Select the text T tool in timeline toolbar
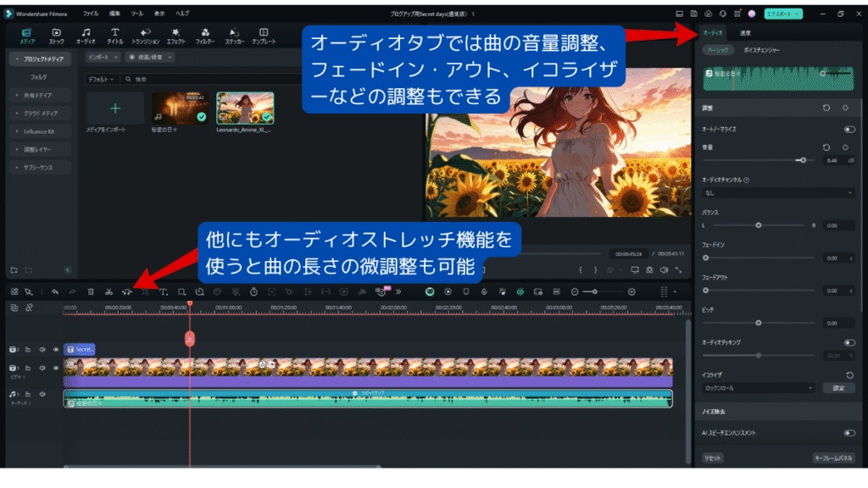This screenshot has width=868, height=488. [164, 292]
